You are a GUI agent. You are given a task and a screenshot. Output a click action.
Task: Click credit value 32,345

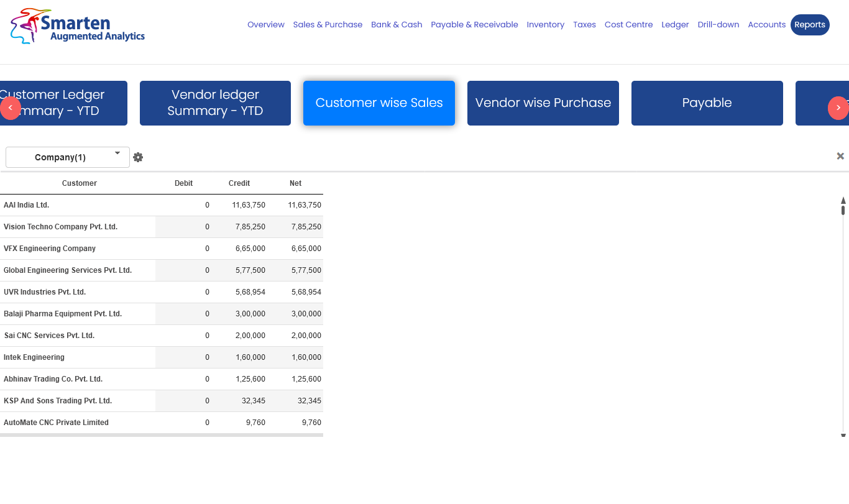[x=254, y=401]
